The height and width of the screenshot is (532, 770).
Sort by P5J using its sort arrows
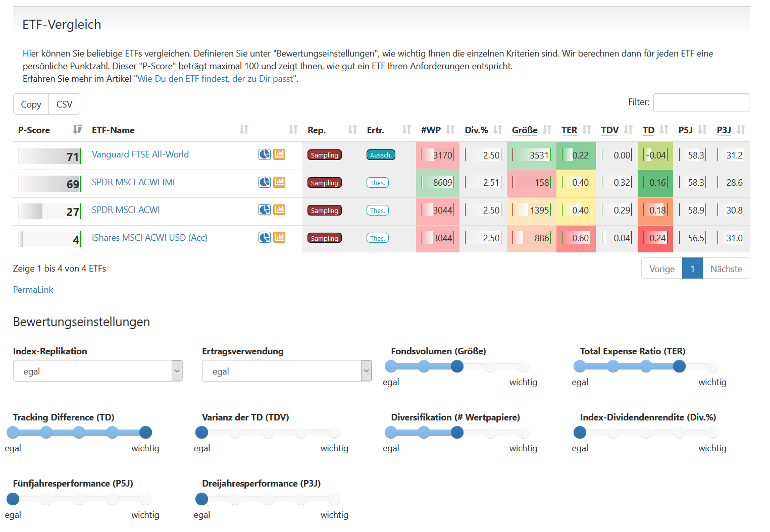[x=702, y=130]
